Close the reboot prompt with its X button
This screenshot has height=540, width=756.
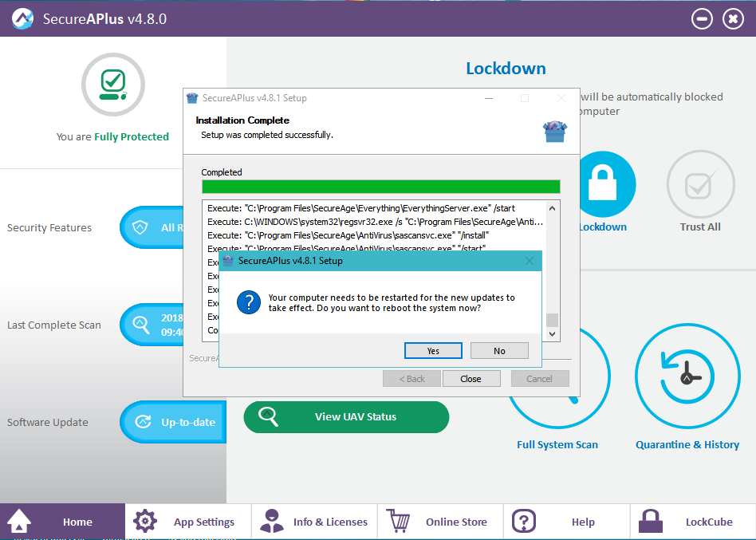[x=529, y=261]
